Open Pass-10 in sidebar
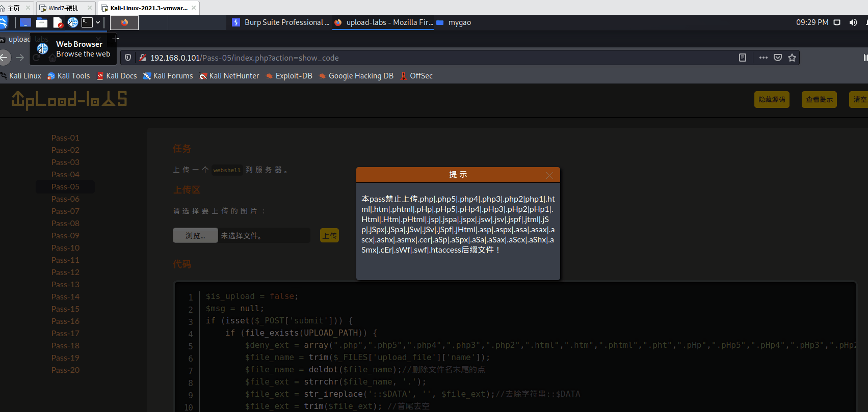 click(65, 248)
